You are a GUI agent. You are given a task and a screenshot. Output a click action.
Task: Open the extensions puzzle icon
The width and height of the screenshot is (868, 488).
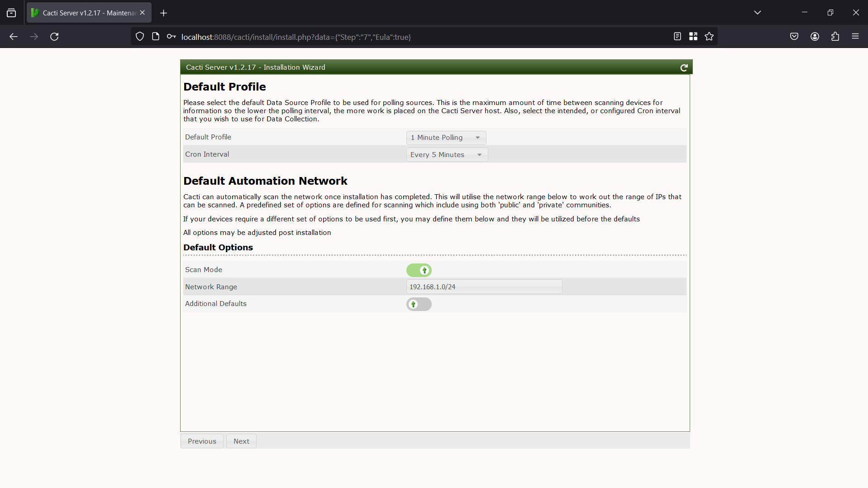835,37
